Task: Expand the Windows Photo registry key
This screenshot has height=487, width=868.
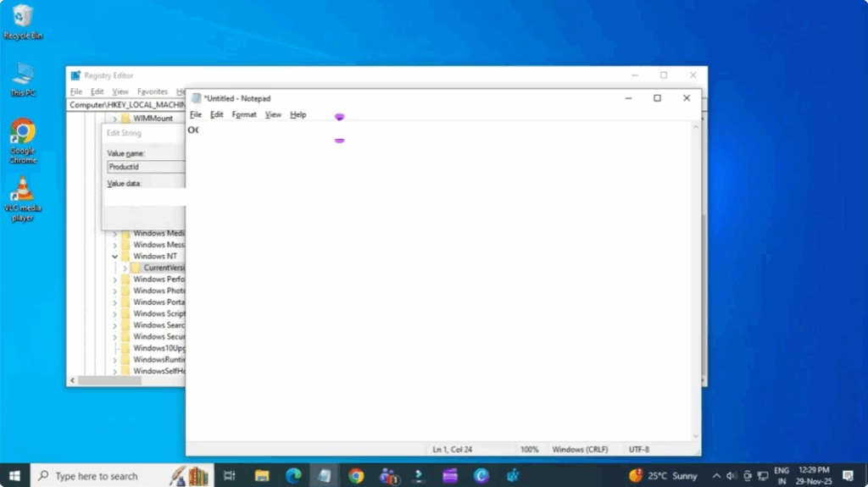Action: pyautogui.click(x=114, y=291)
